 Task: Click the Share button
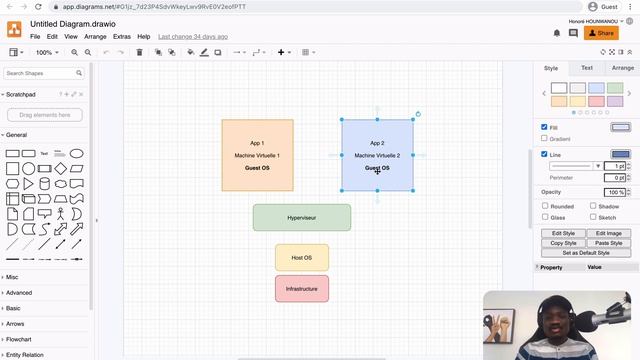click(601, 33)
